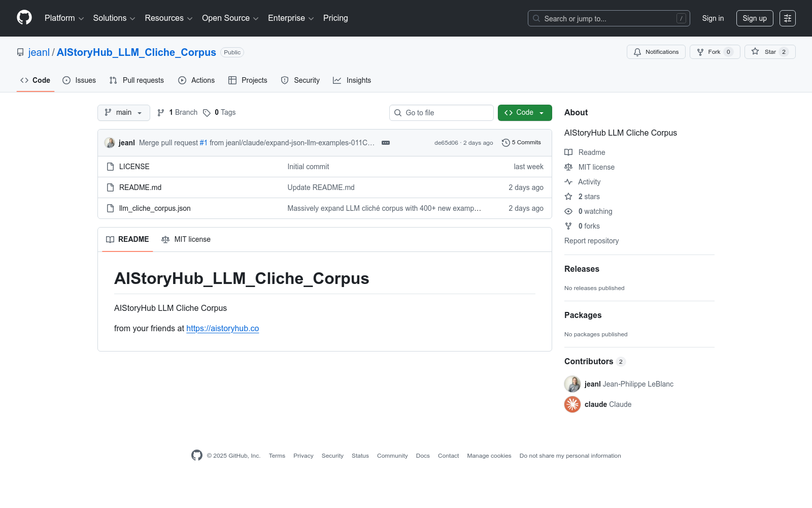Screen dimensions: 812x508
Task: Switch to the Projects tab
Action: pos(248,80)
